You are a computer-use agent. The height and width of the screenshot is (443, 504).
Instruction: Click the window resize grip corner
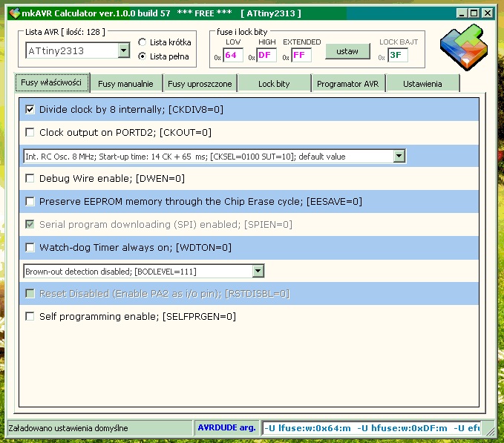[490, 430]
